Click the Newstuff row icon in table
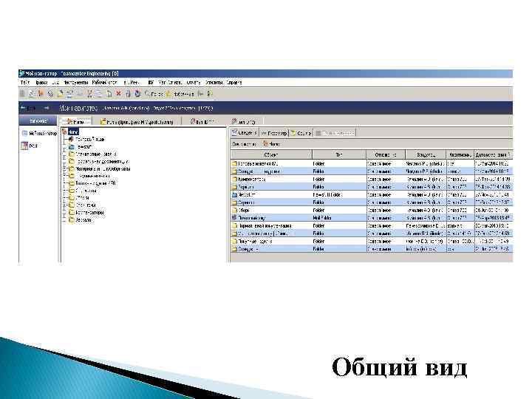The width and height of the screenshot is (532, 399). [234, 195]
